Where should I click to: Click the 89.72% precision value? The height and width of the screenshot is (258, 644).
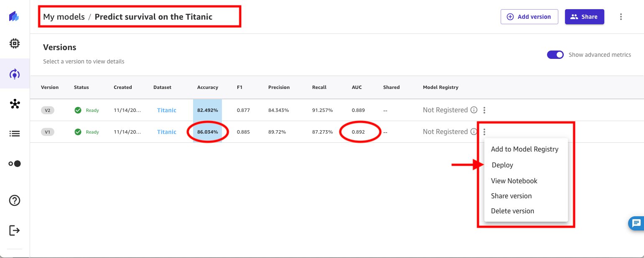pos(277,132)
